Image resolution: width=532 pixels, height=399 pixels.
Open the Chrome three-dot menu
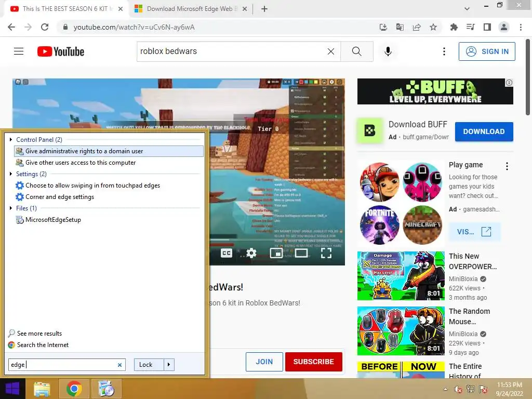pyautogui.click(x=521, y=27)
